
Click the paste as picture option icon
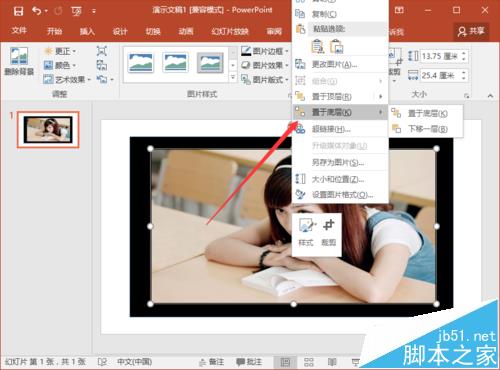(x=336, y=46)
